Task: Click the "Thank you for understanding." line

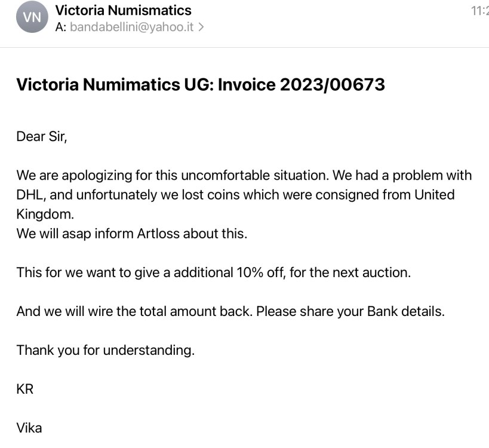Action: 105,350
